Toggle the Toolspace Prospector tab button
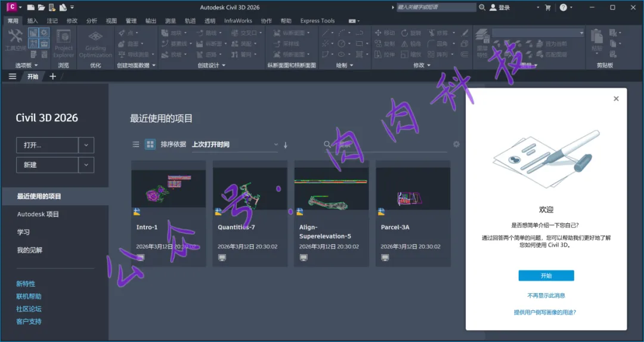Screen dimensions: 644x342 tap(33, 33)
